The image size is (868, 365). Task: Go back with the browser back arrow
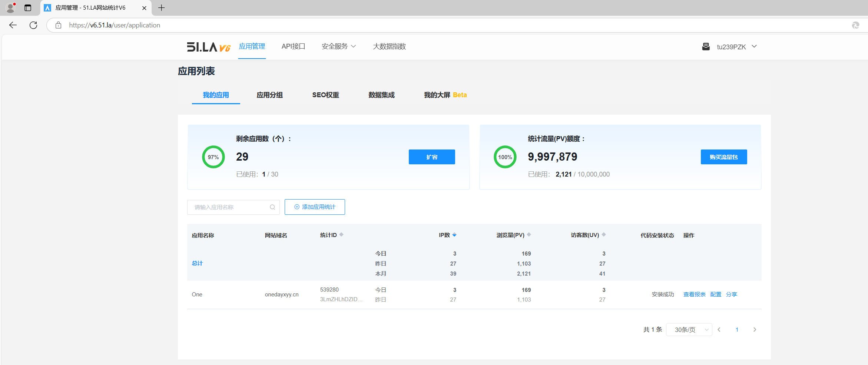click(13, 25)
